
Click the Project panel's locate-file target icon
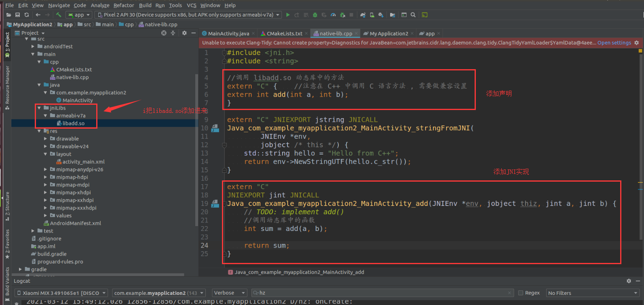point(164,33)
